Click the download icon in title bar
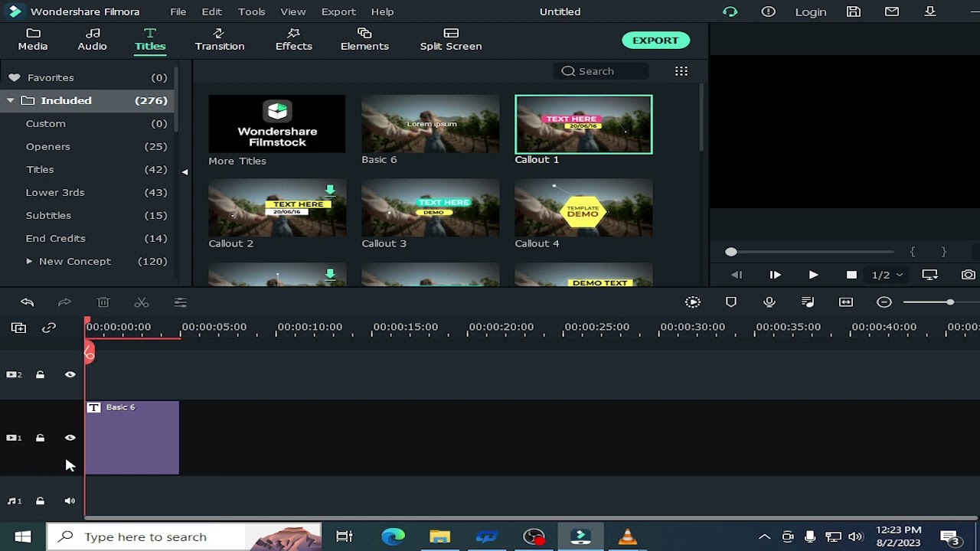Image resolution: width=980 pixels, height=551 pixels. (930, 11)
